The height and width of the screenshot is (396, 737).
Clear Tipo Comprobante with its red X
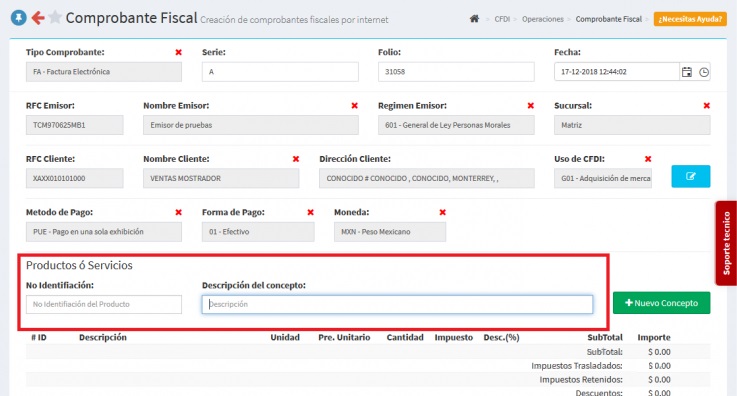click(x=178, y=52)
